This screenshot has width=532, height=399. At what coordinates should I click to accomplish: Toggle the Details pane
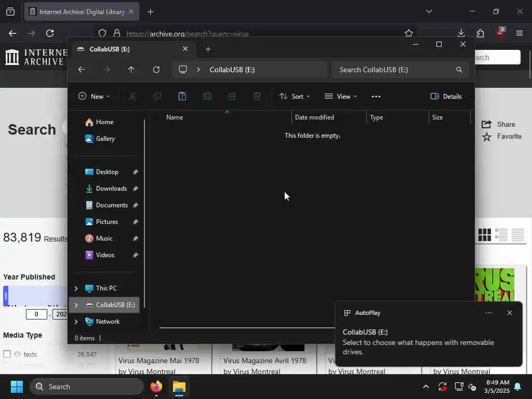click(x=446, y=96)
